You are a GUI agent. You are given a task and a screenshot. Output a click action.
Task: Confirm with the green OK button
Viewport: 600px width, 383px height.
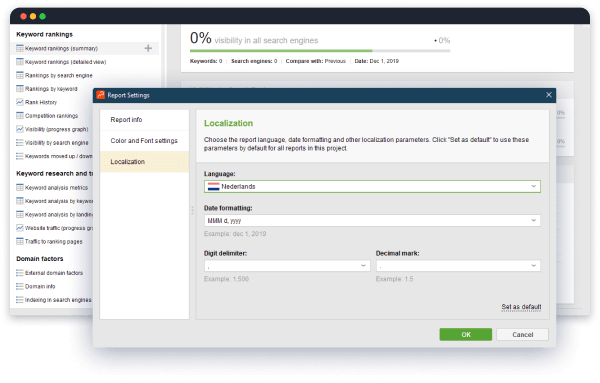[x=466, y=334]
